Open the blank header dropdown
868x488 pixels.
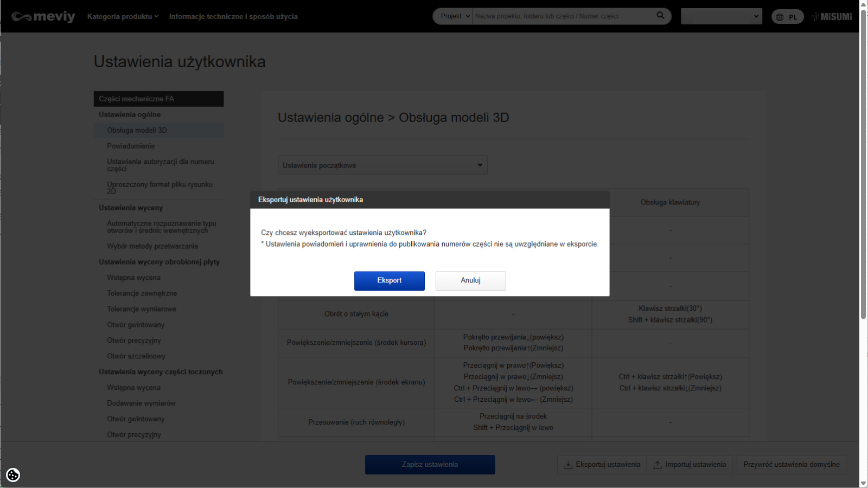tap(721, 16)
